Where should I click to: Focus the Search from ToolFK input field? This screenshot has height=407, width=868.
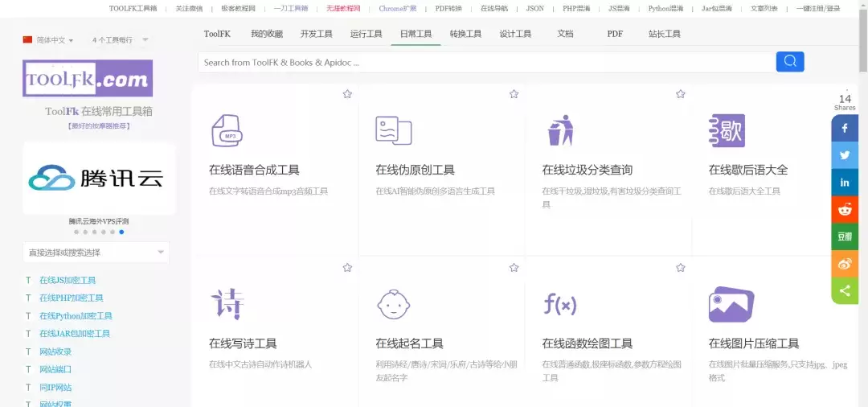[x=486, y=62]
